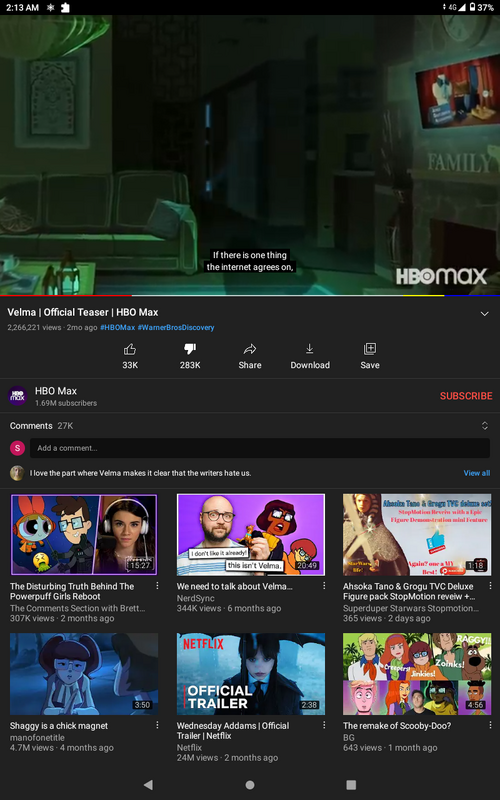The height and width of the screenshot is (800, 500).
Task: Open the title 'We need to talk about Velma...'
Action: point(235,586)
